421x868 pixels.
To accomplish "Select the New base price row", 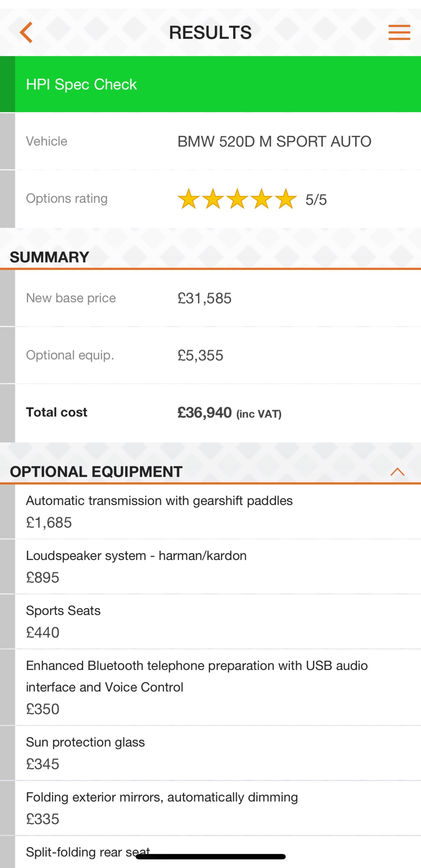I will (210, 298).
